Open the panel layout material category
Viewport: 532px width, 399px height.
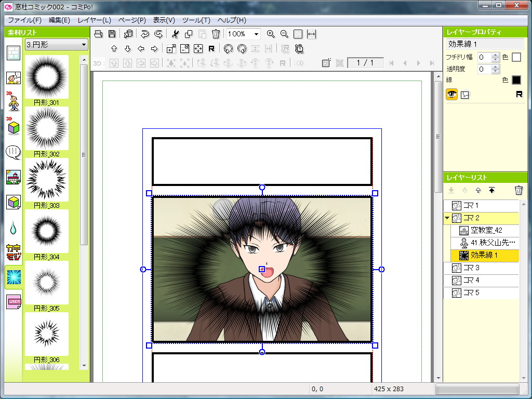pyautogui.click(x=14, y=54)
